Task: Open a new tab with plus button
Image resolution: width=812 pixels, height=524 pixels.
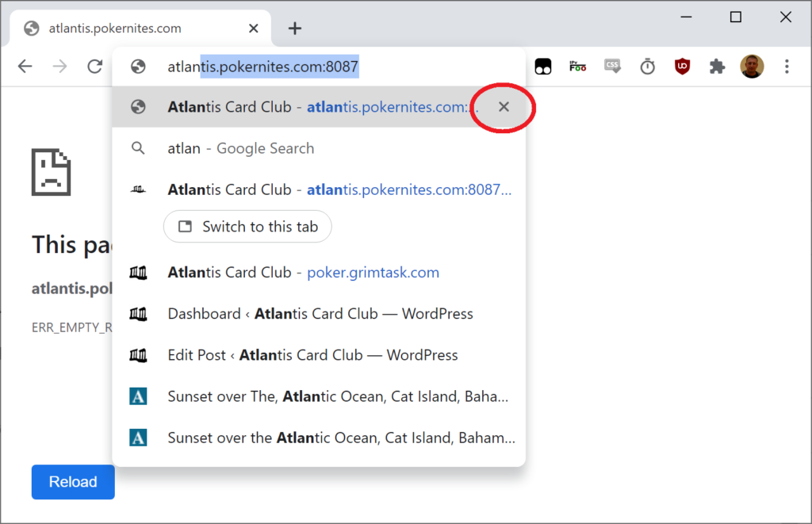Action: [295, 29]
